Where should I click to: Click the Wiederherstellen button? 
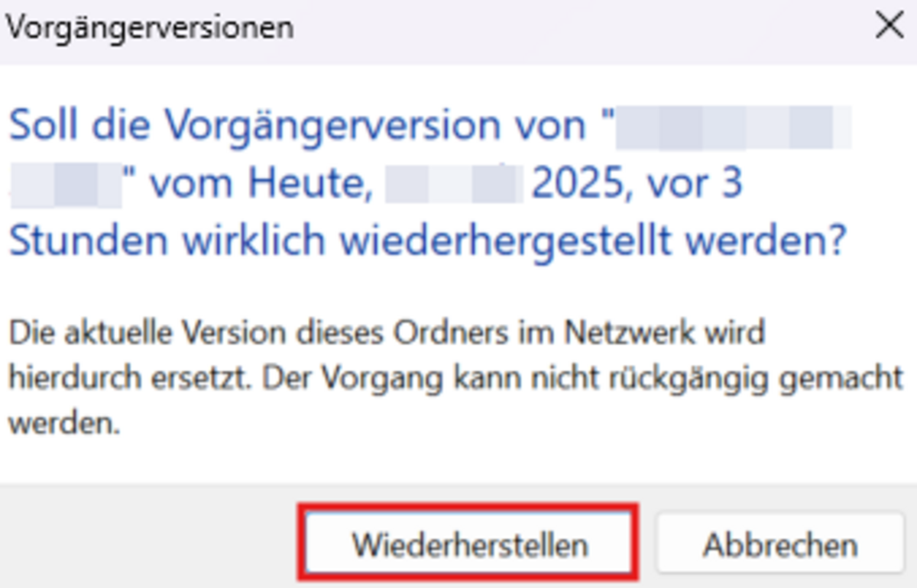point(468,544)
